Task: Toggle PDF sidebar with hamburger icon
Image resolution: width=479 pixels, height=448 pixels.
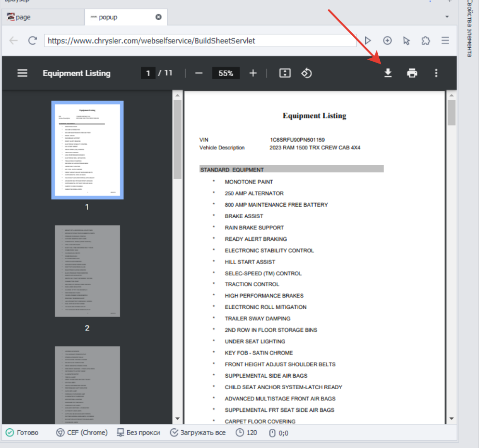Action: click(22, 73)
